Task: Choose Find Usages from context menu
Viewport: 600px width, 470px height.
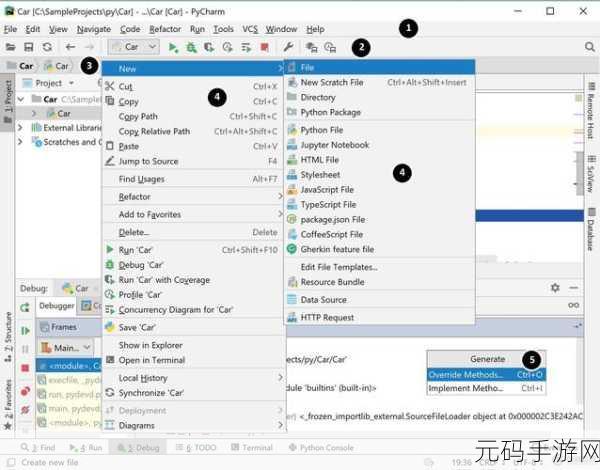Action: click(194, 179)
